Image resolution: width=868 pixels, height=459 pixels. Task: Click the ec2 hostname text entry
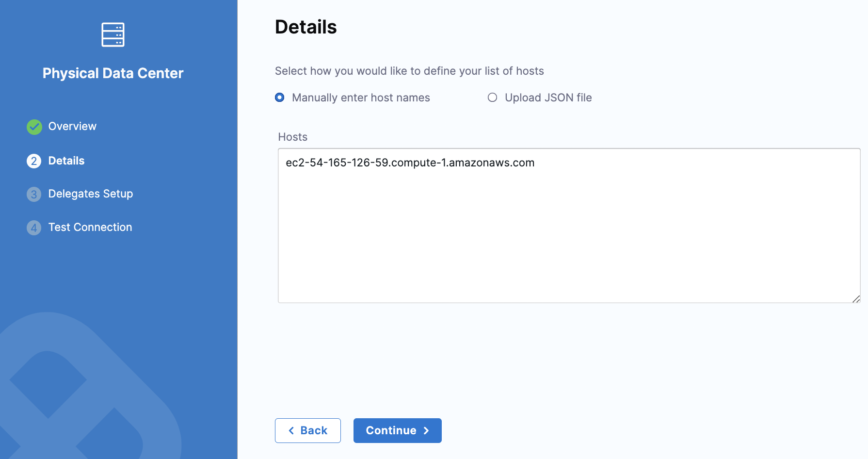pos(410,163)
